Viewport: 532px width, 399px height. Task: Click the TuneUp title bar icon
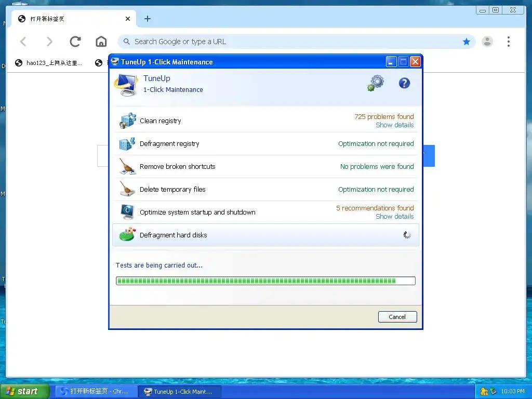[115, 61]
